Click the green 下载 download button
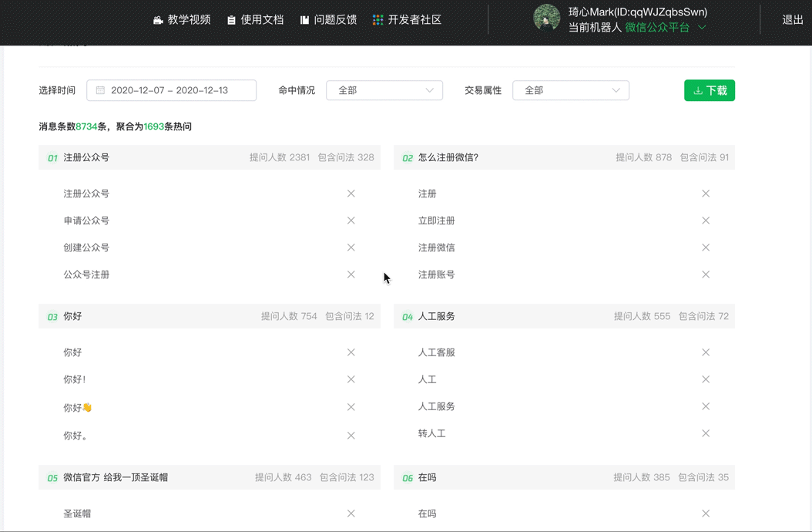Viewport: 812px width, 532px height. [709, 90]
